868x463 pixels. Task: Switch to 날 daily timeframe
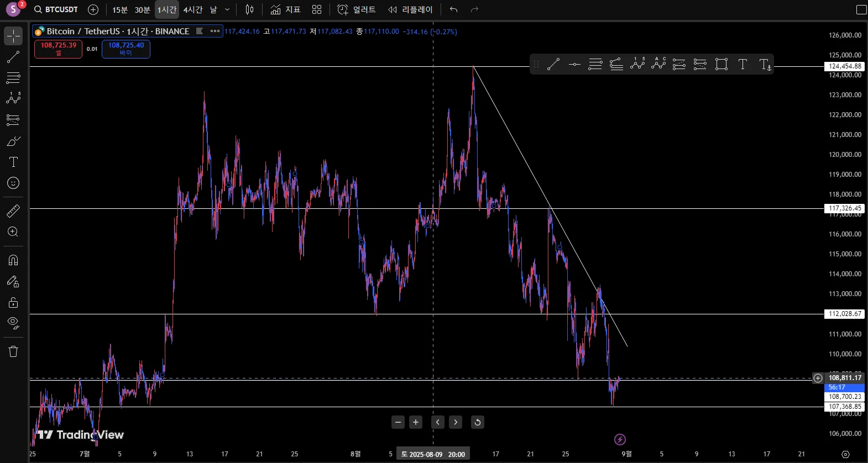tap(213, 9)
